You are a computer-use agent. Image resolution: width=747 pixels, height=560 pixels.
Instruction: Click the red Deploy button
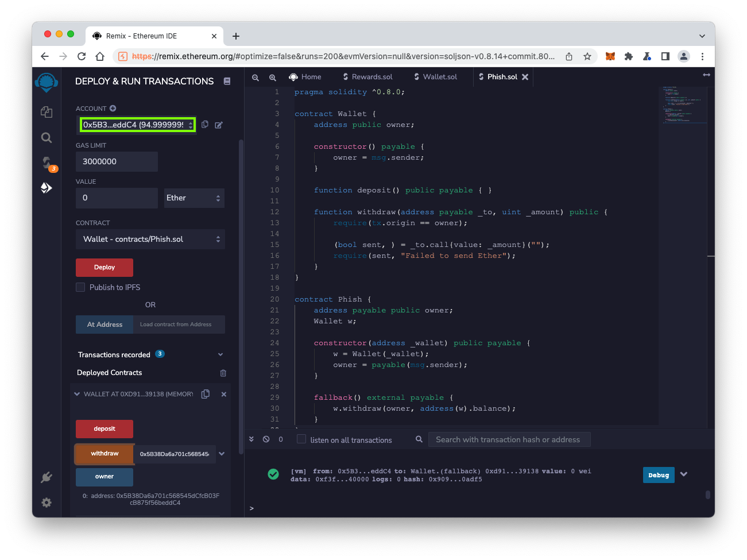(104, 268)
